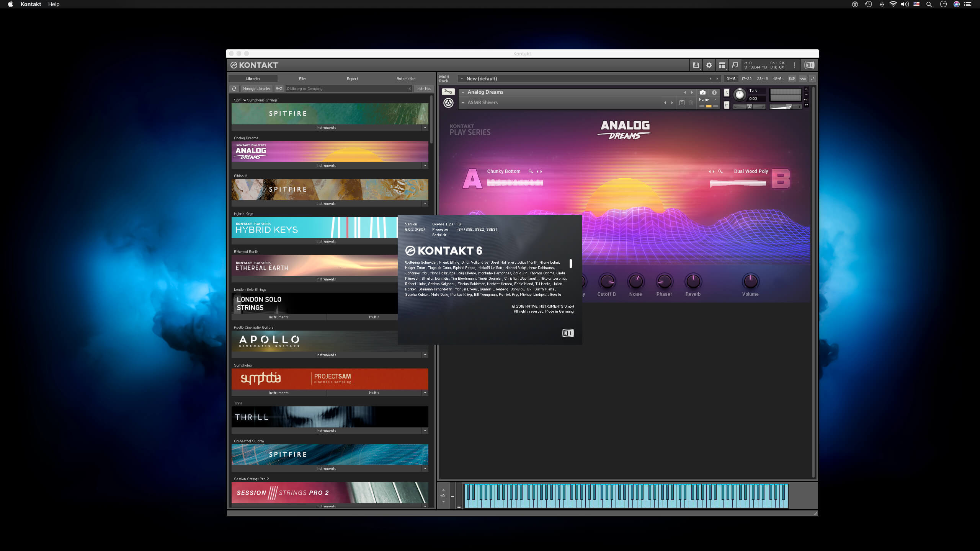Open the Kontakt options gear icon
The height and width of the screenshot is (551, 980).
point(709,65)
